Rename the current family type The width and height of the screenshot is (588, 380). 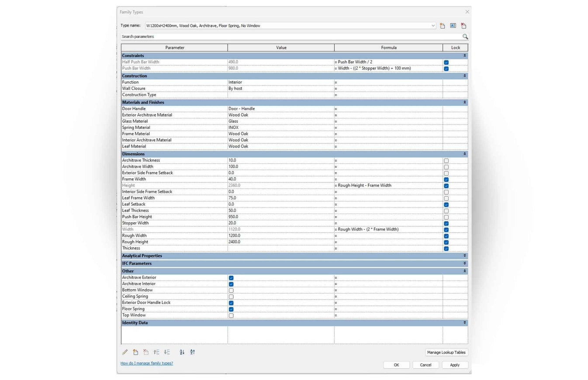click(453, 25)
